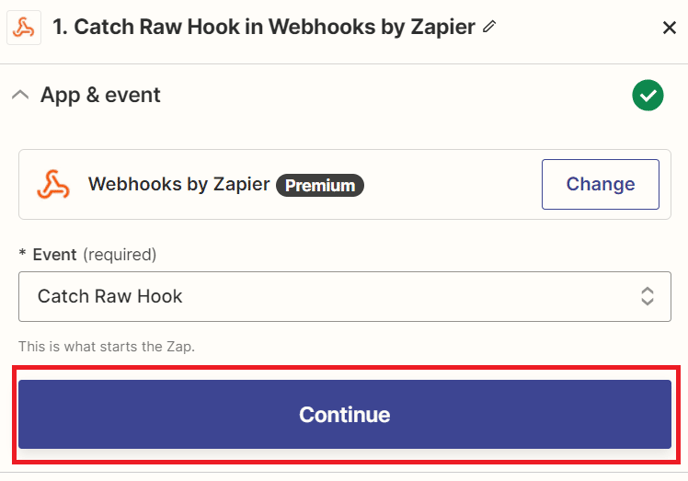Click the number 1 in the step title
Screen dimensions: 688x481
pyautogui.click(x=58, y=27)
